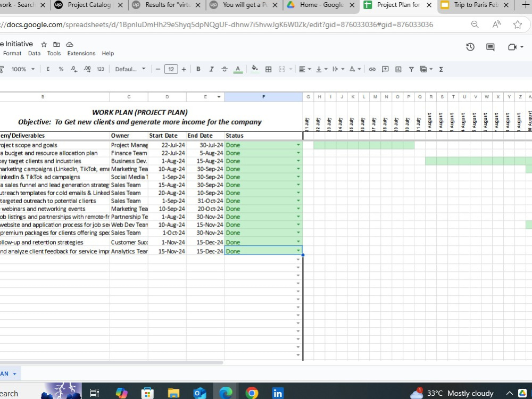532x399 pixels.
Task: Open filter views table dropdown
Action: (426, 69)
